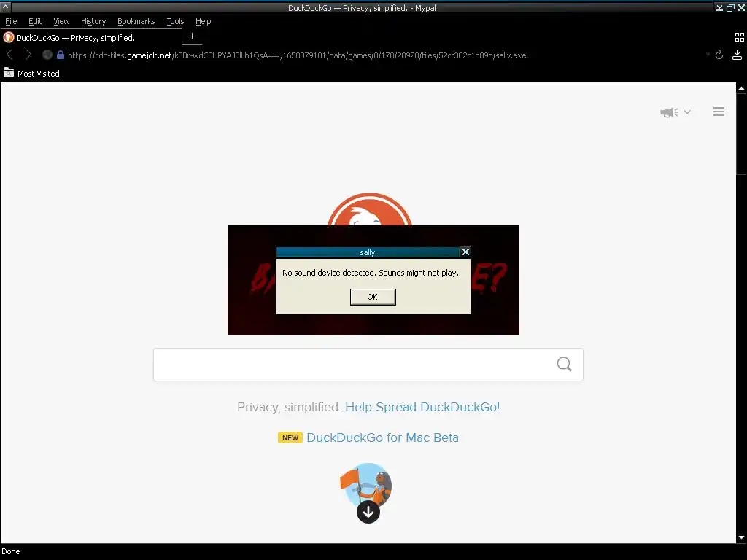Open Most Visited bookmarks folder
Viewport: 747px width, 560px height.
(x=32, y=74)
